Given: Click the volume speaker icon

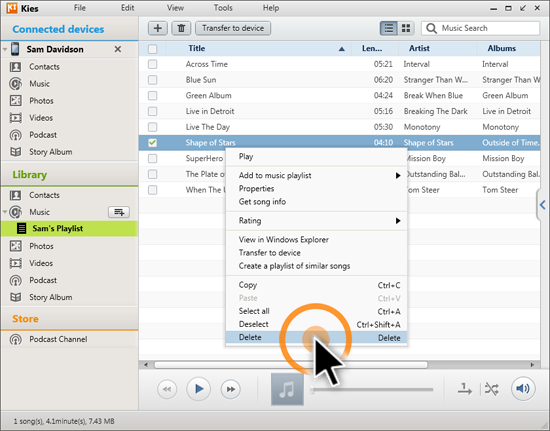Looking at the screenshot, I should coord(523,389).
